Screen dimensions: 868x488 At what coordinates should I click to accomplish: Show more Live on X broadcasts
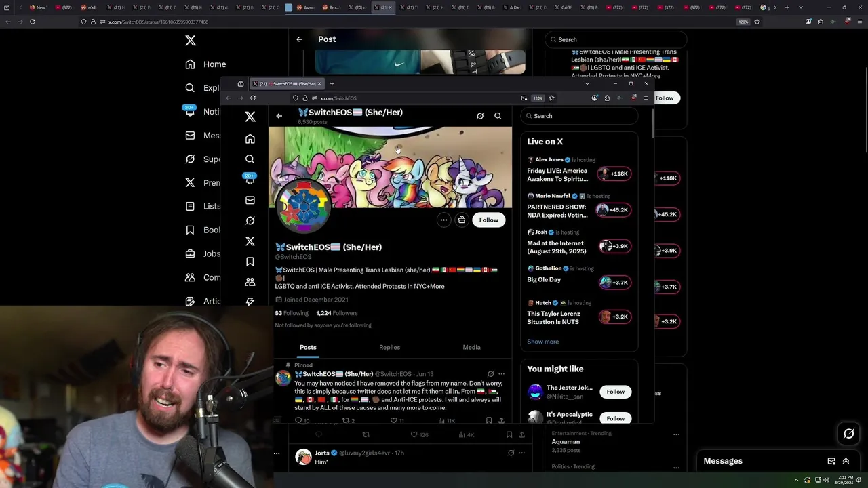[x=542, y=342]
